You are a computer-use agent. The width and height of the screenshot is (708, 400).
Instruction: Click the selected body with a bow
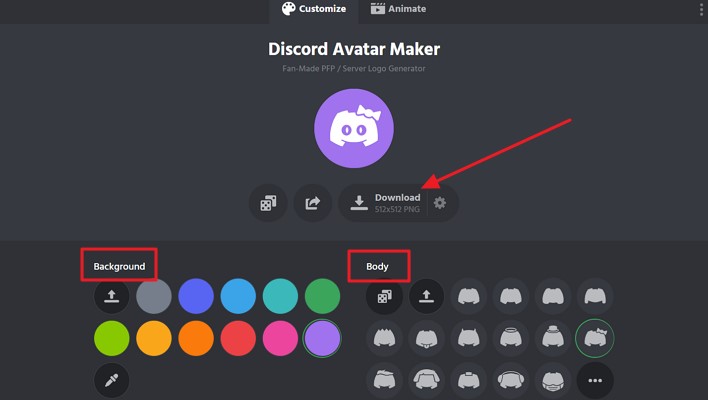click(x=595, y=338)
